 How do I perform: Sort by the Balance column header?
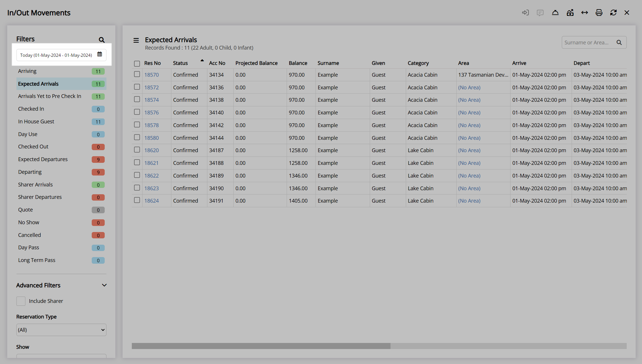[x=298, y=63]
